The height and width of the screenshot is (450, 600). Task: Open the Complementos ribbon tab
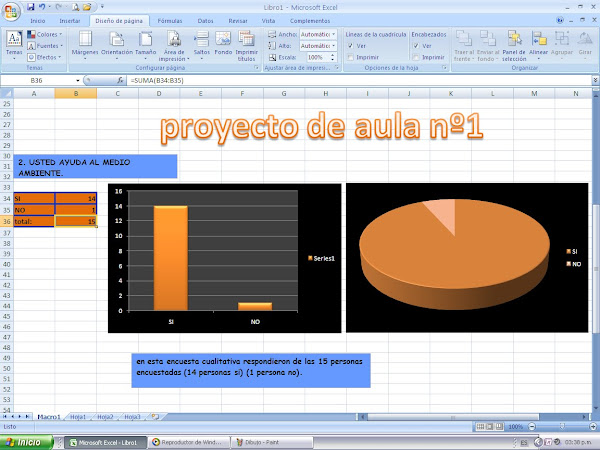(x=310, y=21)
